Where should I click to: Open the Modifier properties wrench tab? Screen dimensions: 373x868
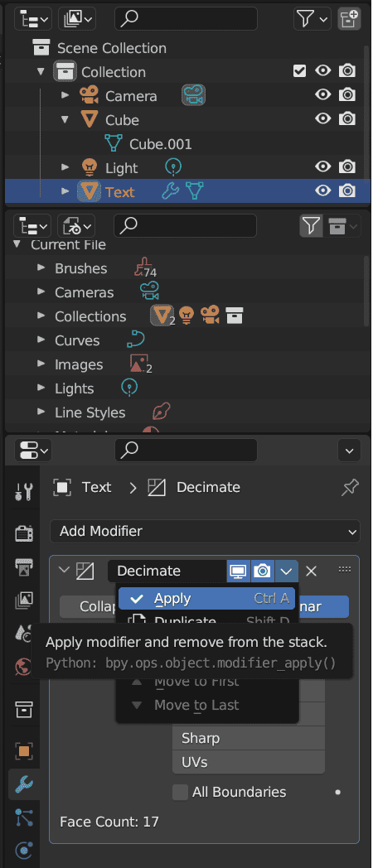click(24, 784)
